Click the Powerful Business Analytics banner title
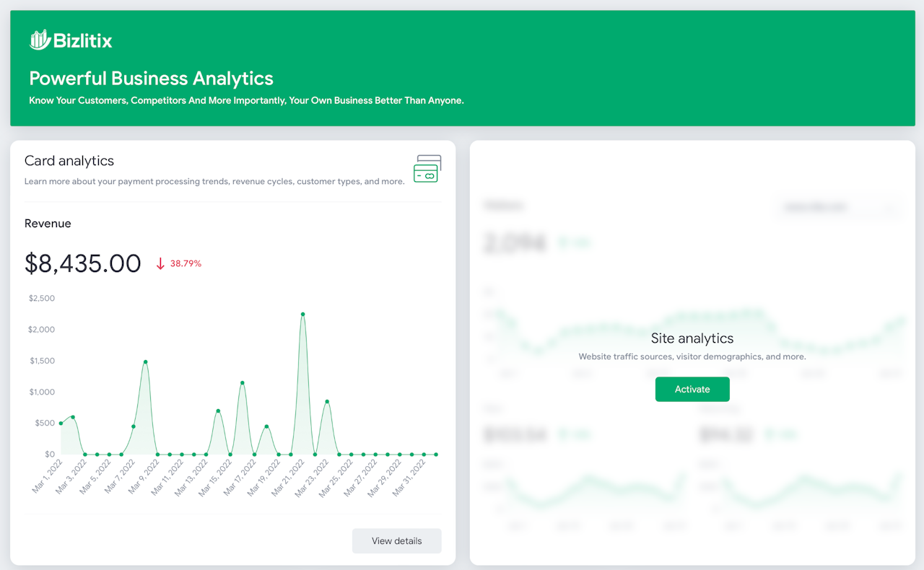Viewport: 924px width, 570px height. 152,79
